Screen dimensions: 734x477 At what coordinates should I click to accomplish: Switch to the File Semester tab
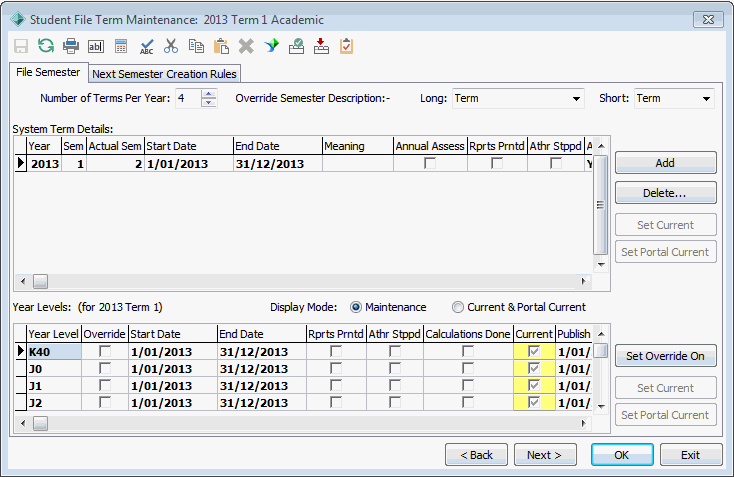[x=48, y=73]
